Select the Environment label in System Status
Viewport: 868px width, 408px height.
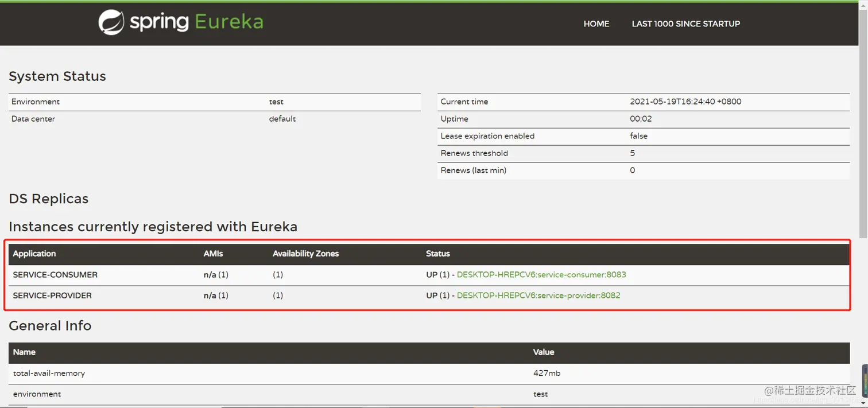click(x=36, y=102)
